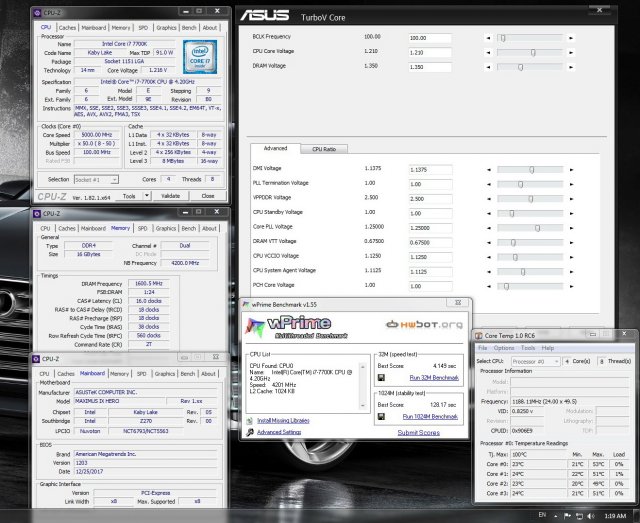Expand the Socket #1 selection dropdown
The height and width of the screenshot is (523, 640).
click(x=115, y=179)
